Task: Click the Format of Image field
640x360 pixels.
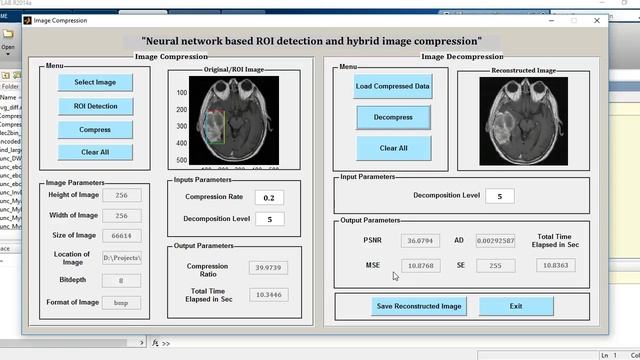Action: click(122, 303)
